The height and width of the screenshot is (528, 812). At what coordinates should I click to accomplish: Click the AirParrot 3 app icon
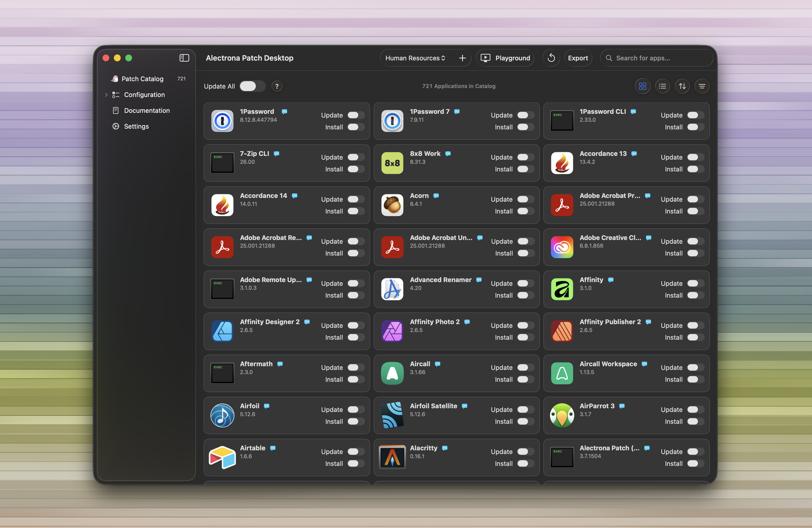coord(562,415)
